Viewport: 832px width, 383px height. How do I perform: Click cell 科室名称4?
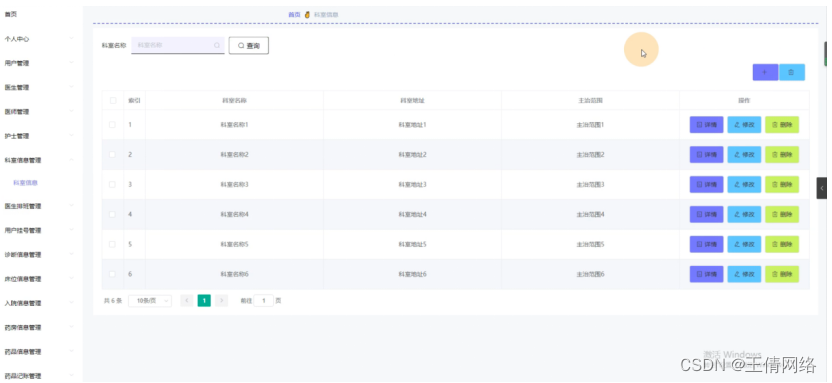pos(235,214)
